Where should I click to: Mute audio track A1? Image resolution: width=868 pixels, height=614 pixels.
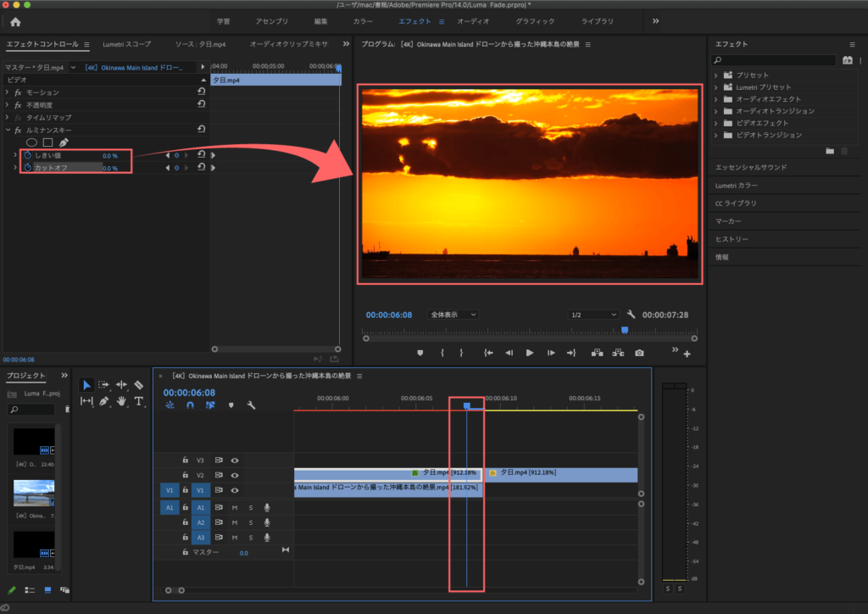point(235,507)
